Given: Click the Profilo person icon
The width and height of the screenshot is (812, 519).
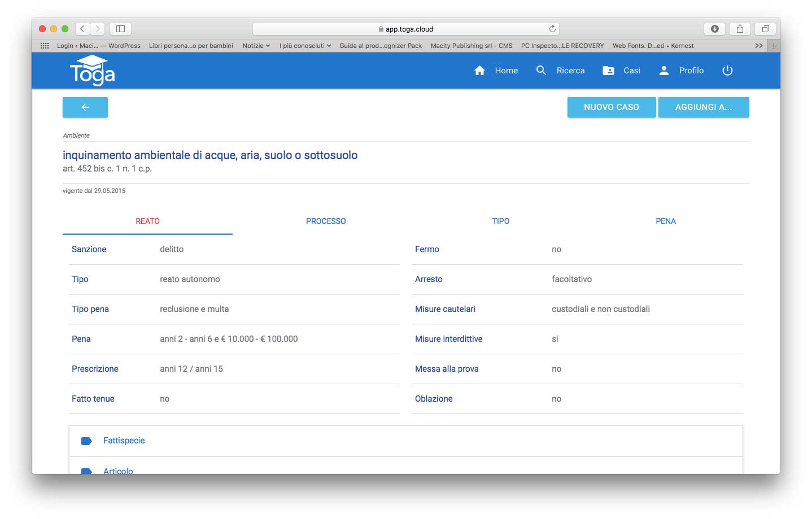Looking at the screenshot, I should (x=664, y=71).
